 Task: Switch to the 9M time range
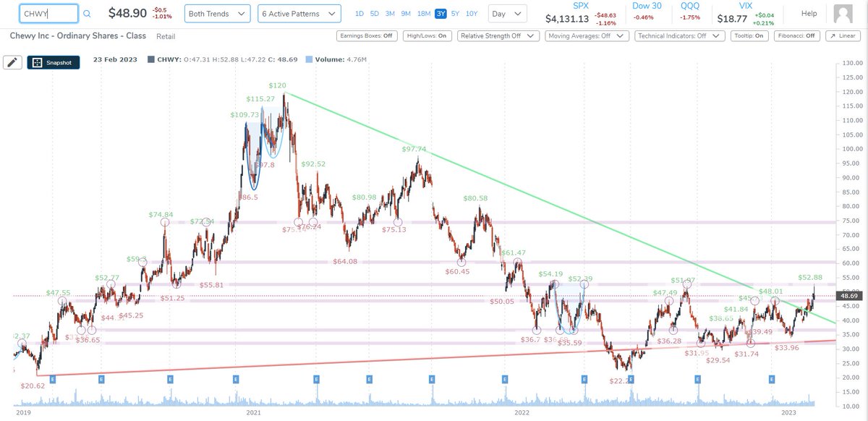405,14
